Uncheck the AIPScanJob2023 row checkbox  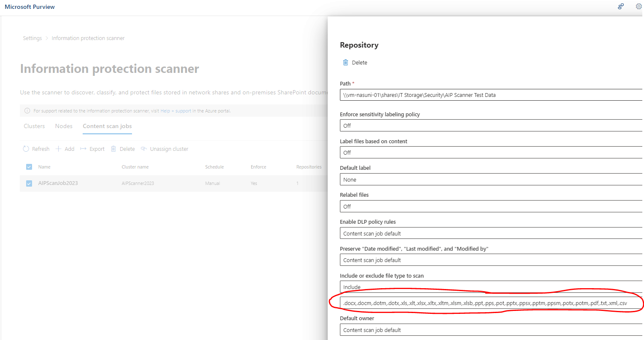point(29,183)
